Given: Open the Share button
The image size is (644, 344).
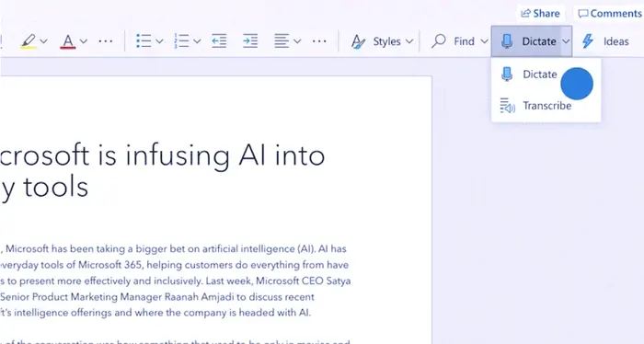Looking at the screenshot, I should (x=540, y=13).
